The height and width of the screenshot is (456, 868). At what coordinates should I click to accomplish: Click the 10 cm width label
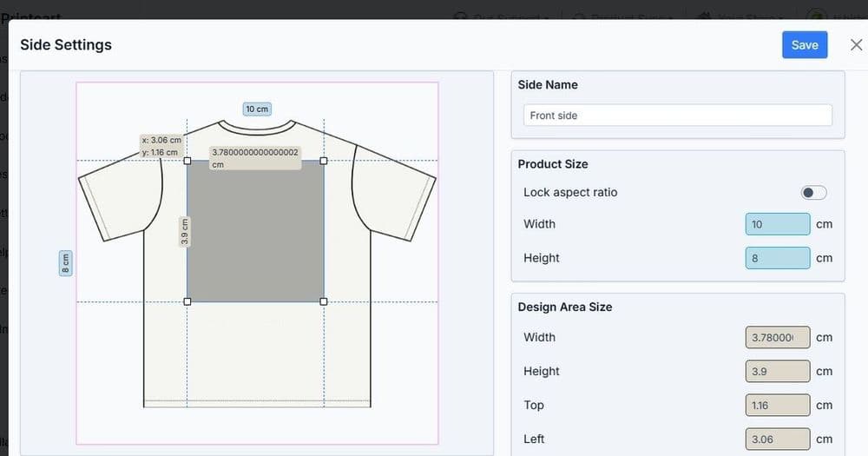click(x=257, y=109)
